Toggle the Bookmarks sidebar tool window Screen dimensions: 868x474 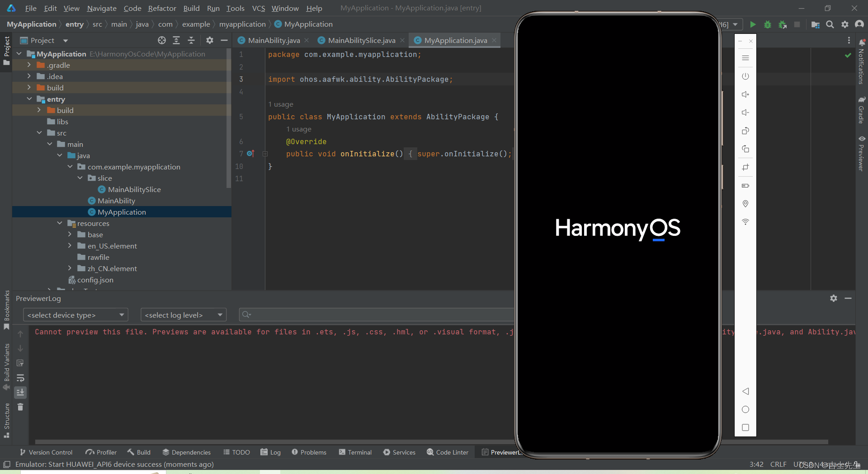click(6, 310)
